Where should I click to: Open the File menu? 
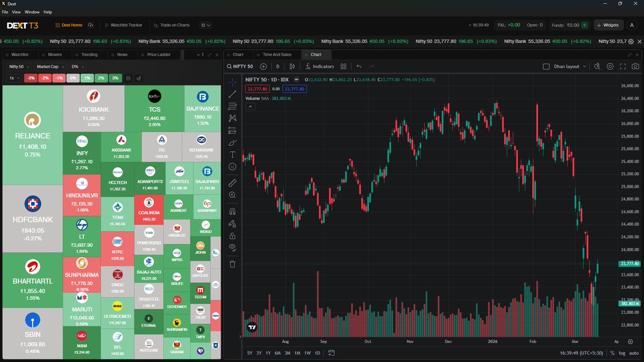[5, 12]
